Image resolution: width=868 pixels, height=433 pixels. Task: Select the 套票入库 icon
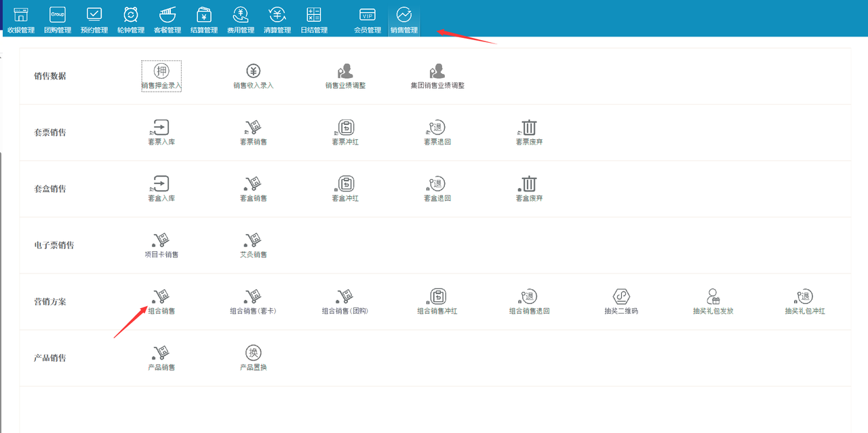point(161,128)
